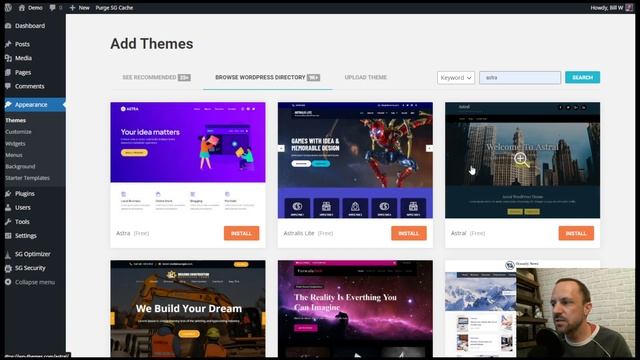Open Dashboard in the sidebar
Viewport: 640px width, 360px height.
coord(30,26)
